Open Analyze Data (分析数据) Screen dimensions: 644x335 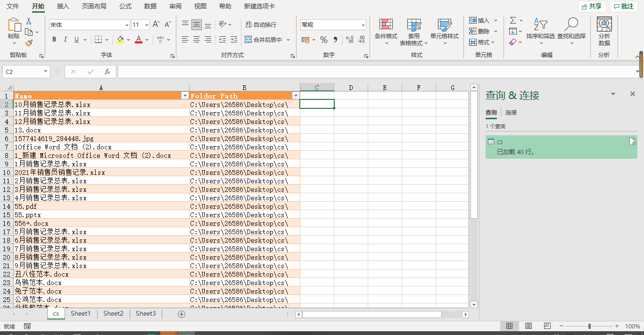[604, 32]
